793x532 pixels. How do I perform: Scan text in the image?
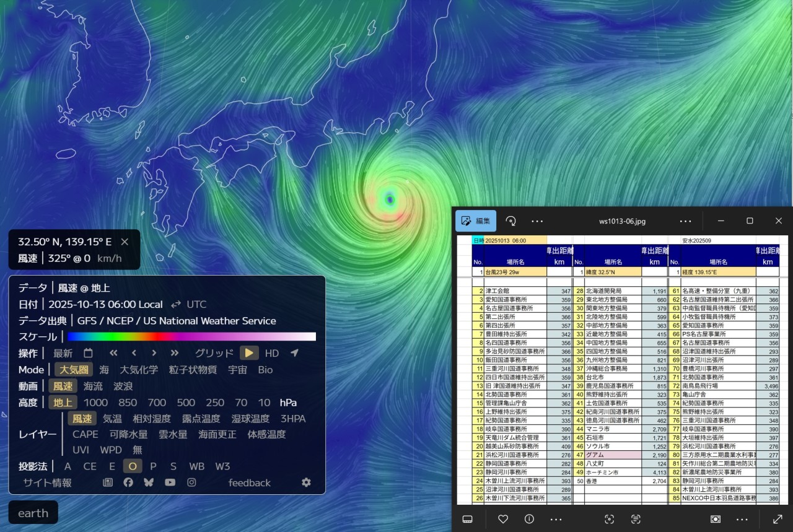point(636,519)
